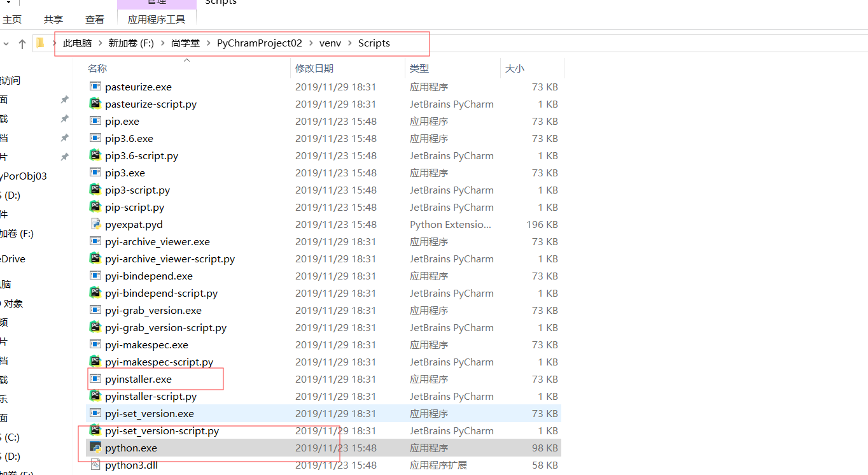
Task: Jump to the 尚学堂 breadcrumb folder
Action: 185,43
